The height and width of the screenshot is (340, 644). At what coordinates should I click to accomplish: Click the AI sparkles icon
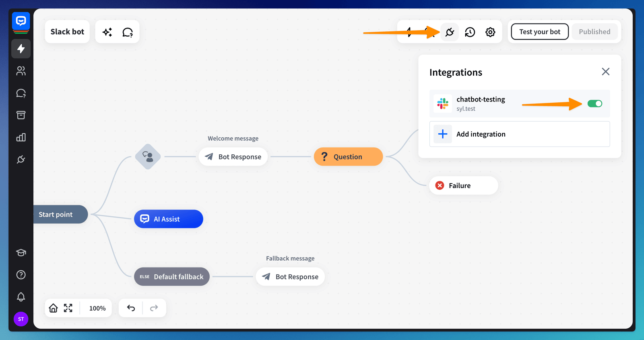pos(107,32)
